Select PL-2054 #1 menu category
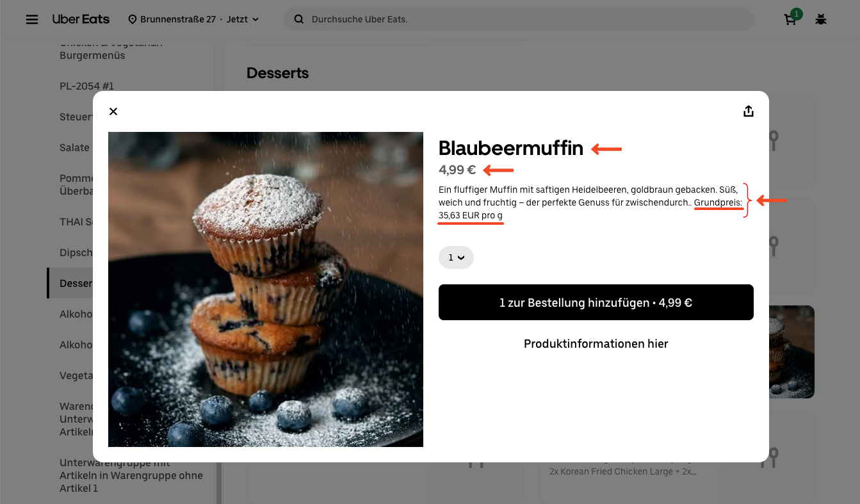The width and height of the screenshot is (860, 504). pos(87,86)
